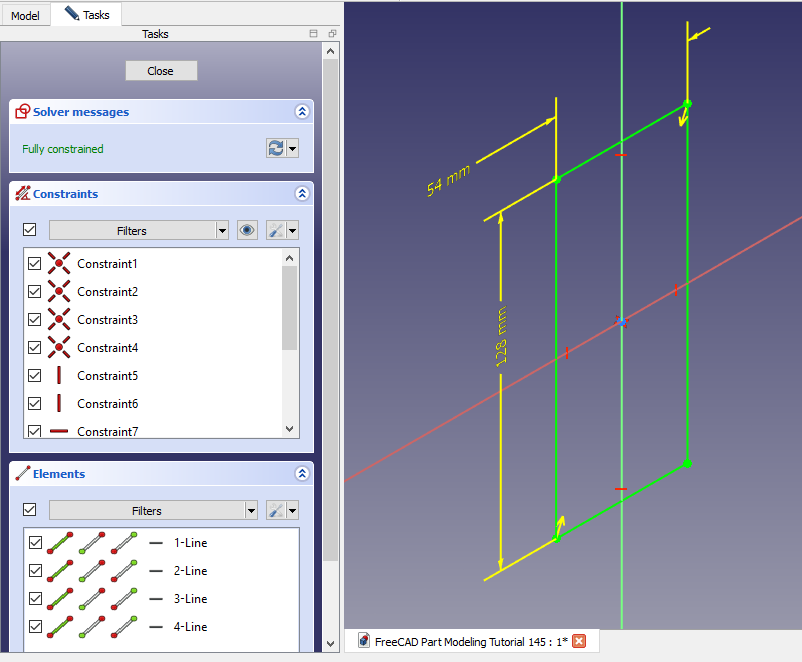Open the Elements Filters dropdown
The height and width of the screenshot is (662, 802).
click(153, 510)
